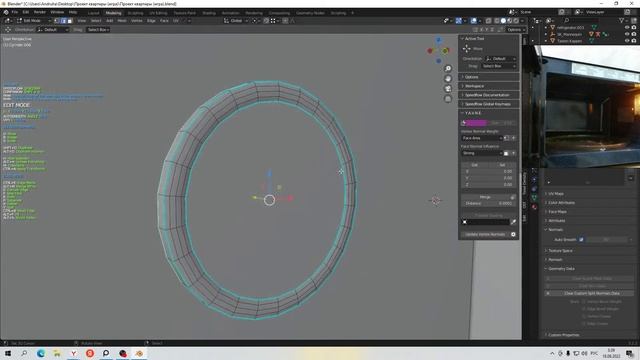Click the Blender taskbar icon
The width and height of the screenshot is (640, 360).
coord(139,353)
